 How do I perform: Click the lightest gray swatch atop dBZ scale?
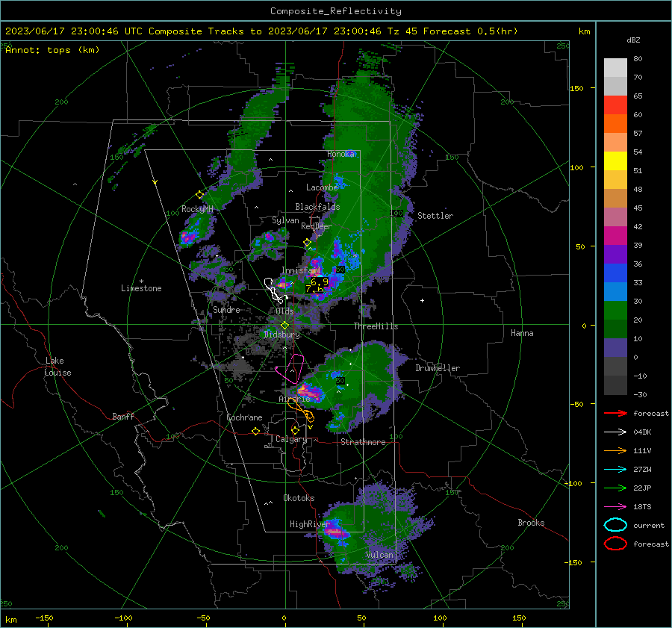click(615, 68)
